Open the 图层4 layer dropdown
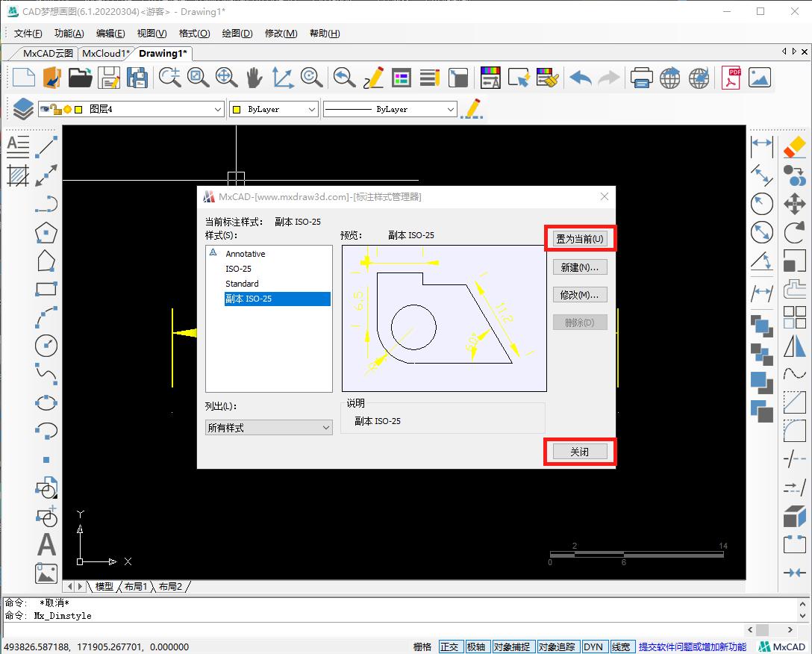The image size is (812, 654). point(219,108)
